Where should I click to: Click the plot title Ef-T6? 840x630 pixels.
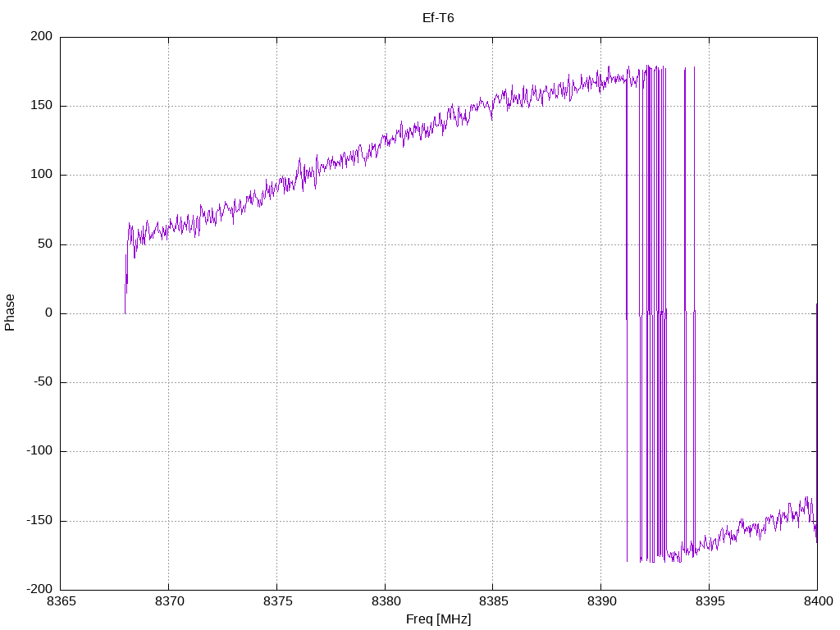coord(438,18)
